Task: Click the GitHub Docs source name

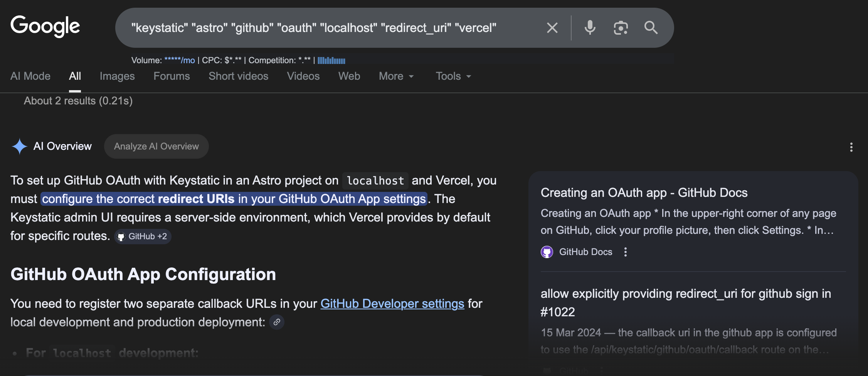Action: (x=585, y=252)
